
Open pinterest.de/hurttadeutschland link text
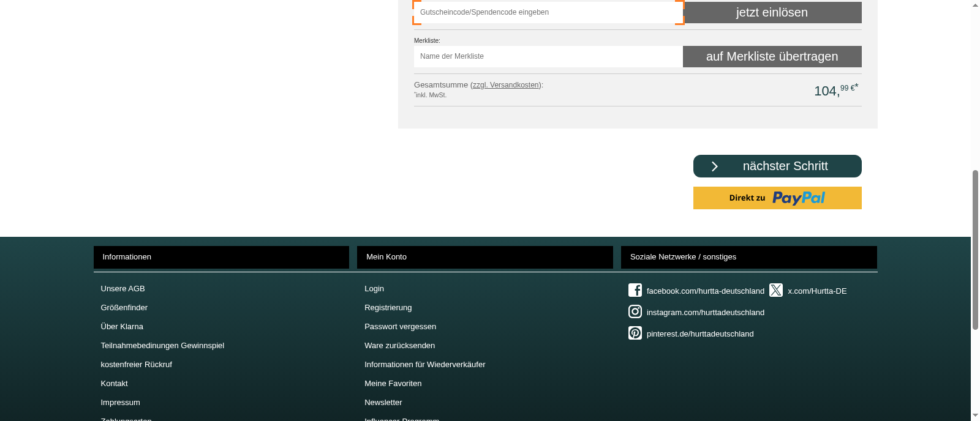coord(700,334)
